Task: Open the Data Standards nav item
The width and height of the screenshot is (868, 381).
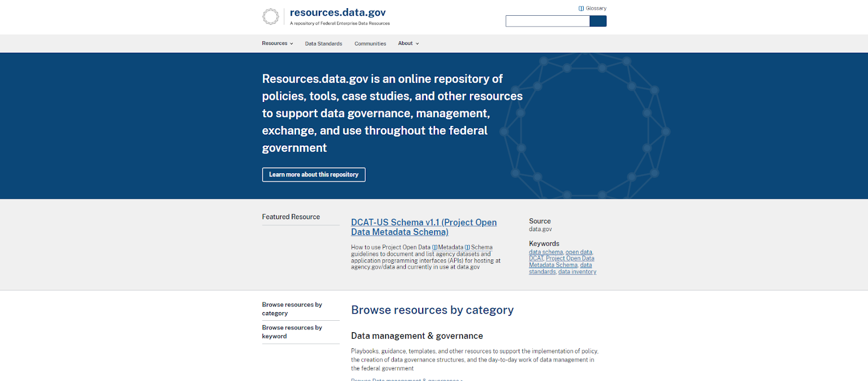Action: pos(323,43)
